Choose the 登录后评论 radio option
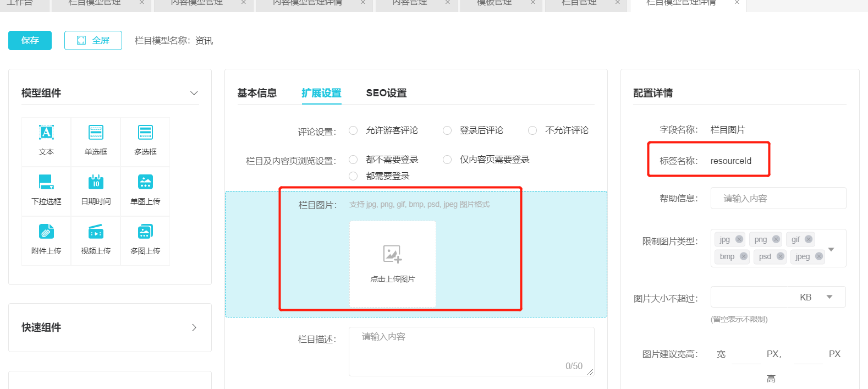 click(x=448, y=130)
